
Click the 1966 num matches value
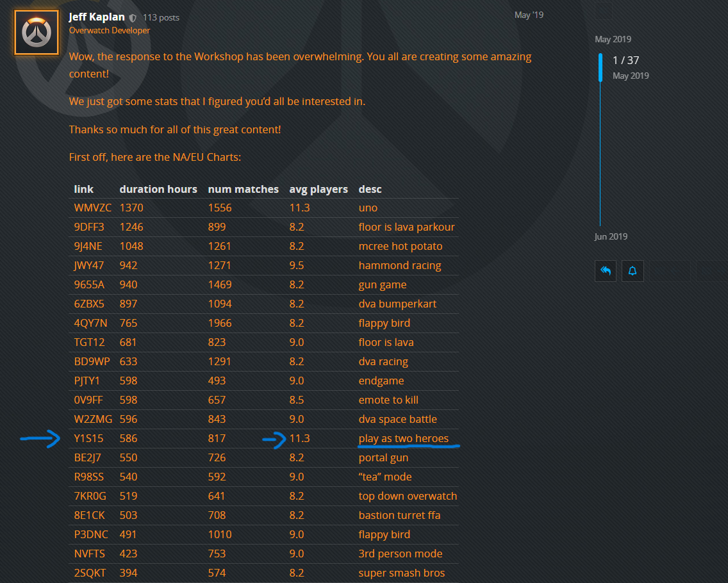tap(220, 323)
